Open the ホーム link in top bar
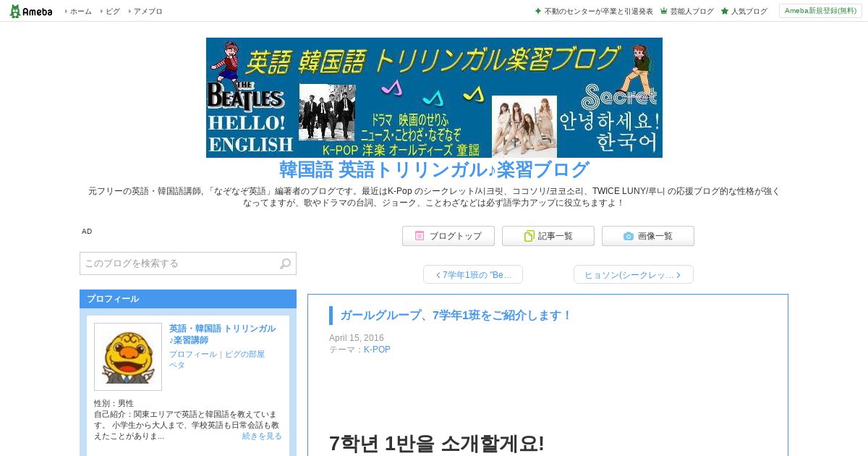Viewport: 868px width, 456px height. 80,12
